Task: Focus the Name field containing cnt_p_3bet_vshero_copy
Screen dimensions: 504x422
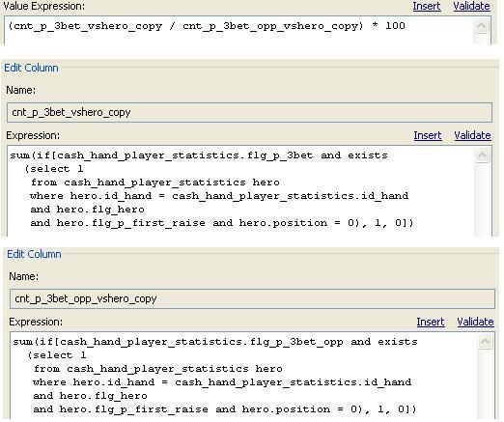Action: click(x=249, y=112)
